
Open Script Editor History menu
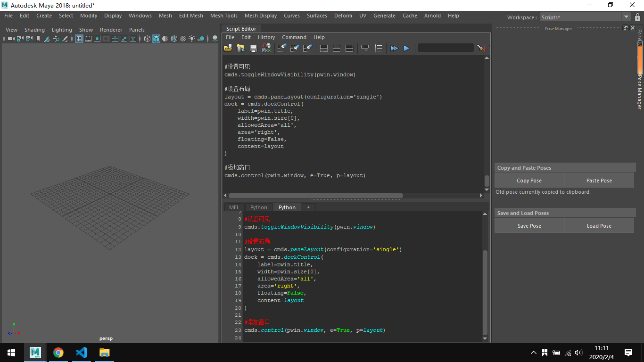(266, 37)
